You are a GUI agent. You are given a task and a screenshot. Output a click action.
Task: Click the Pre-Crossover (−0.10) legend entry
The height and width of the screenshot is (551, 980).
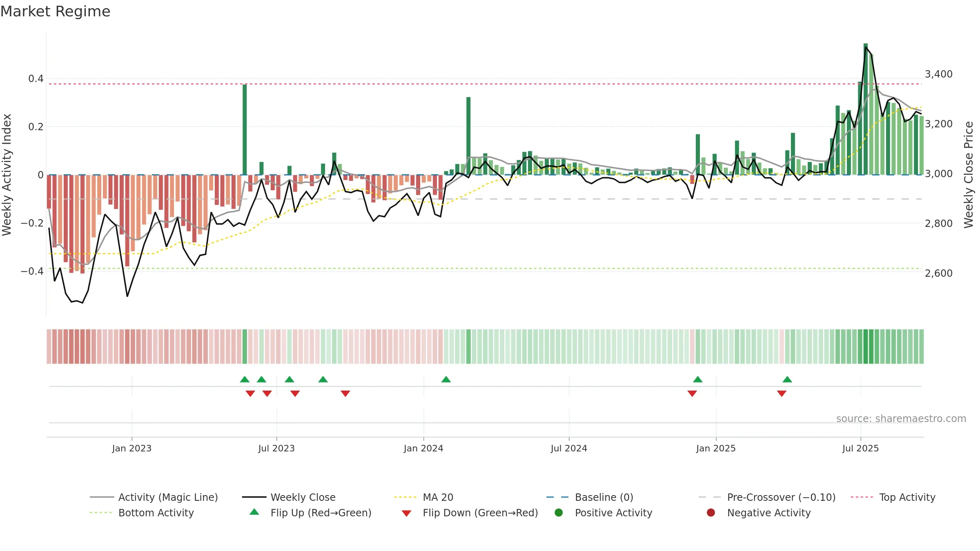click(x=767, y=497)
